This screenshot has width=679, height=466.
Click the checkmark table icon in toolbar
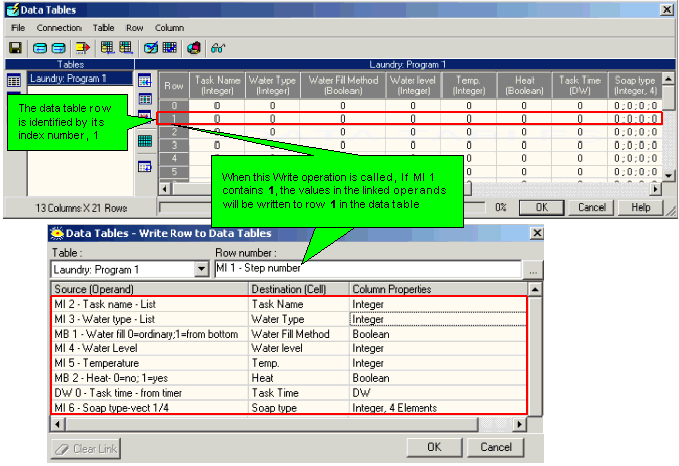tap(150, 47)
